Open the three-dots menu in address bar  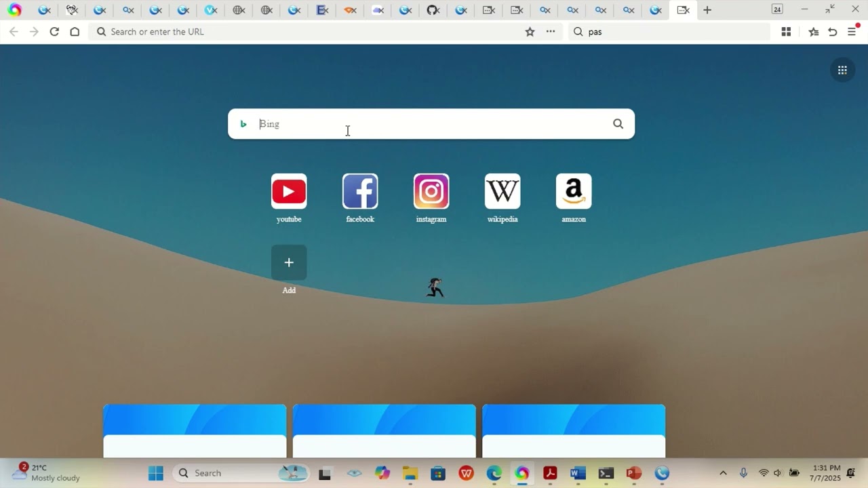(551, 32)
